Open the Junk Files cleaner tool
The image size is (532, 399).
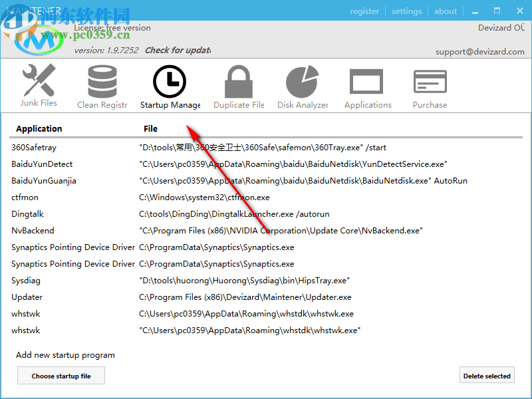(39, 86)
